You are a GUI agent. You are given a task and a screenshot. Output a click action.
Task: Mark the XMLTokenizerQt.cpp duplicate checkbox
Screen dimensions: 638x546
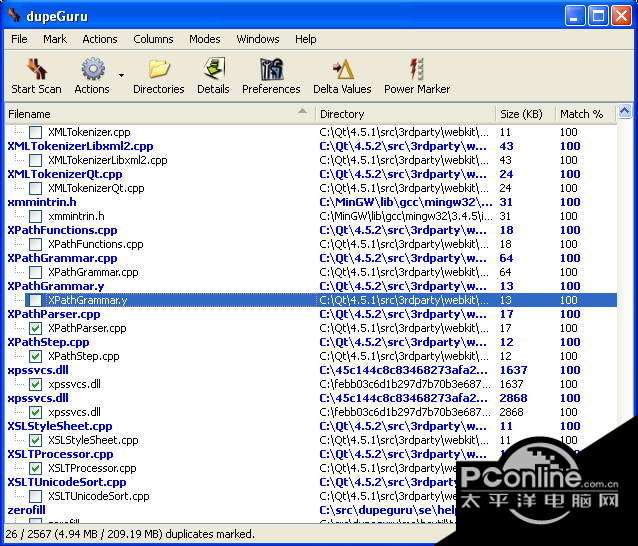click(x=36, y=188)
